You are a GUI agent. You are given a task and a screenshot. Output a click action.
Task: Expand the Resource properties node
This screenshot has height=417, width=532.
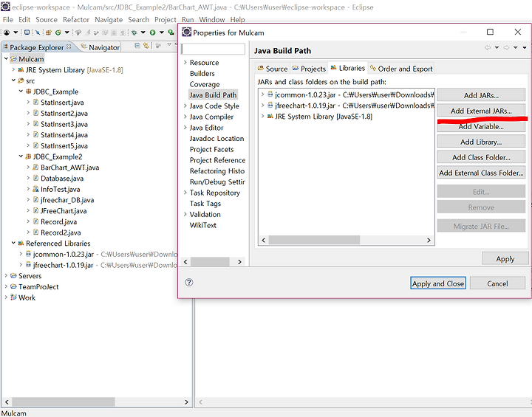click(x=185, y=63)
